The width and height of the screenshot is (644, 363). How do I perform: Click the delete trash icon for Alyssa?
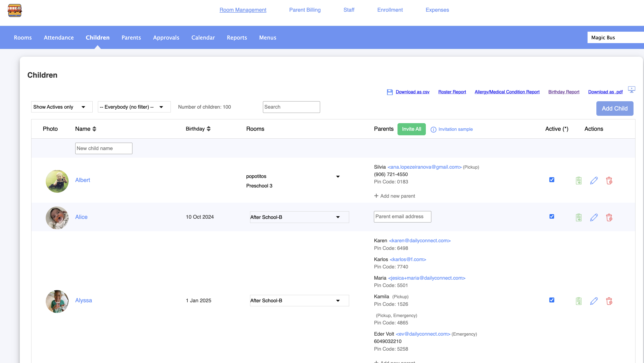coord(609,301)
